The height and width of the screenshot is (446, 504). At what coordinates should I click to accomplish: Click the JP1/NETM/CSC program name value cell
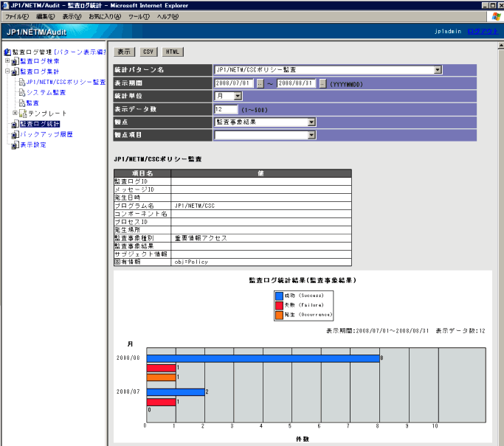point(261,206)
